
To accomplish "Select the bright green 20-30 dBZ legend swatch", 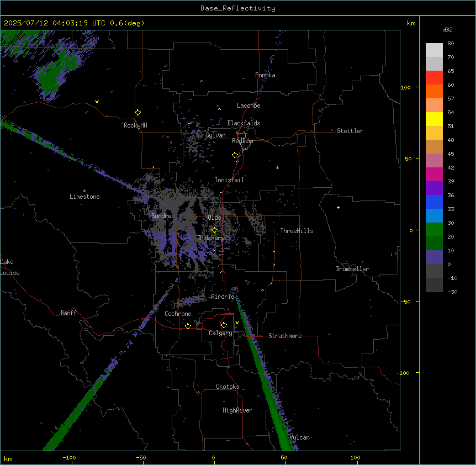I will [434, 230].
